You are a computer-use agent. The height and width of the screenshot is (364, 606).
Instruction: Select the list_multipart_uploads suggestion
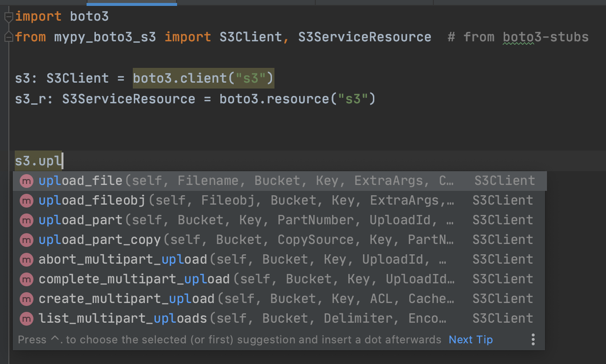coord(280,319)
